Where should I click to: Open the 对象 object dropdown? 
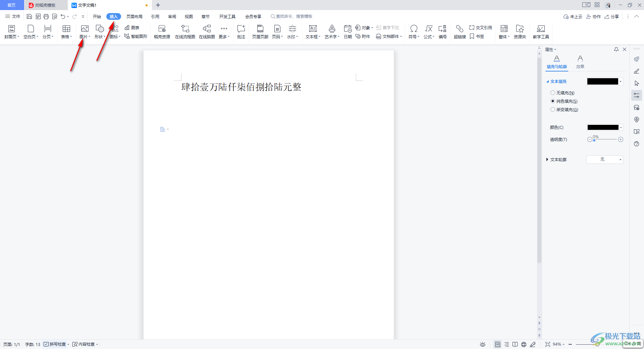pos(364,28)
